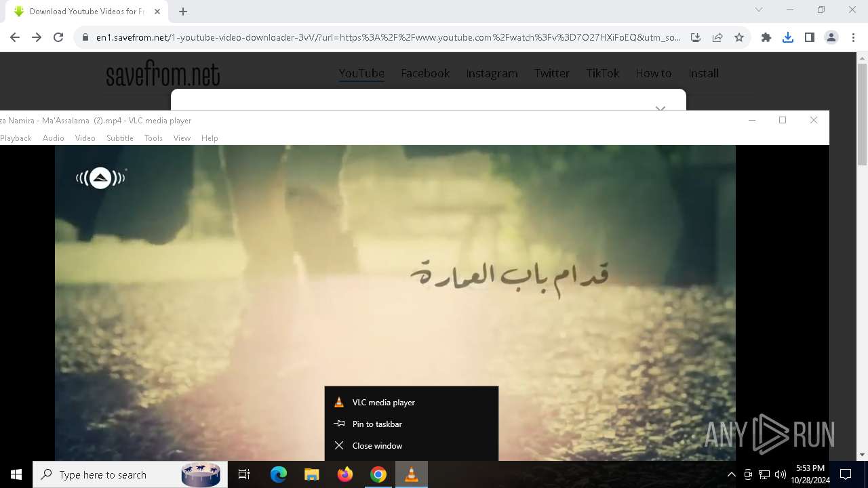
Task: Minimize the VLC media player window
Action: coord(751,120)
